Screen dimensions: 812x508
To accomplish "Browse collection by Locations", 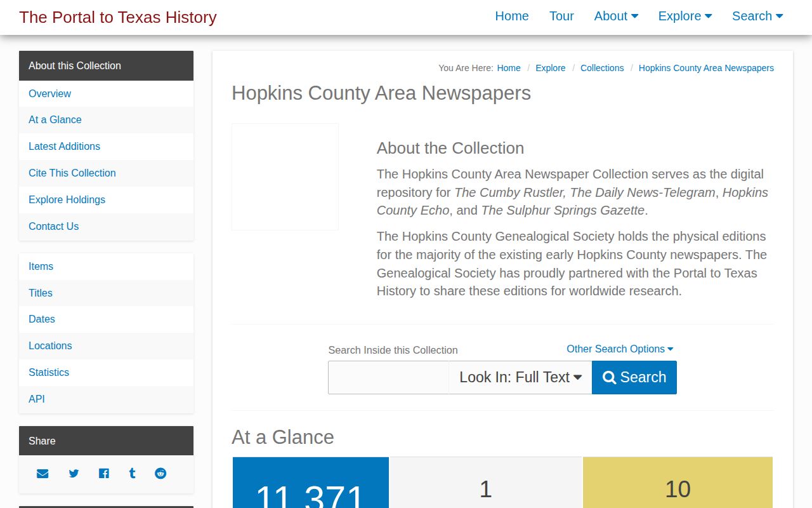I will [x=106, y=345].
